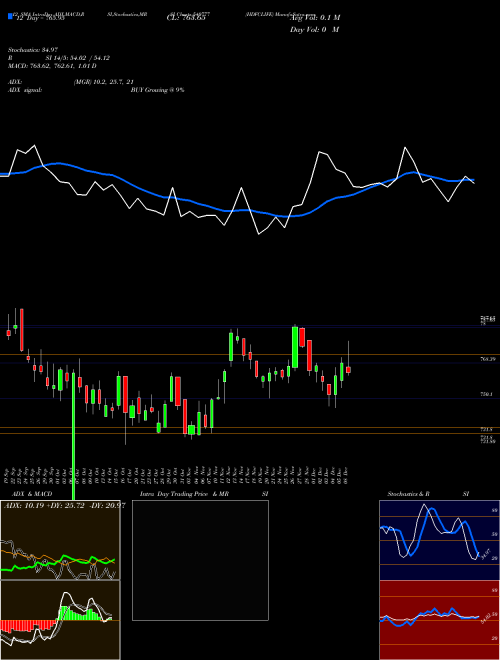Click the blue stochastics chart panel

coord(439,540)
